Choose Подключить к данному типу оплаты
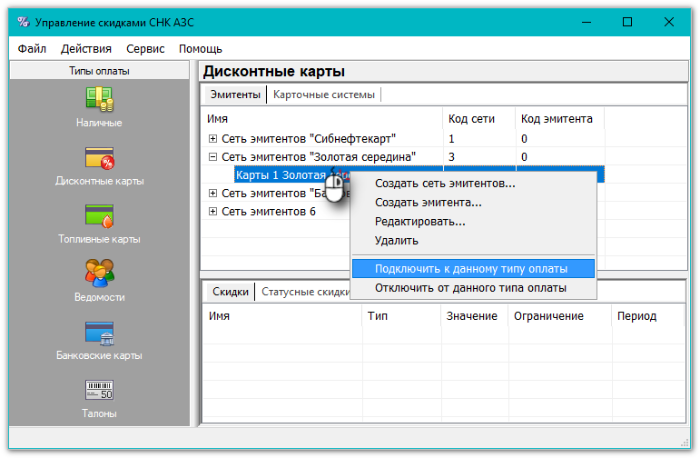This screenshot has width=700, height=458. point(470,268)
